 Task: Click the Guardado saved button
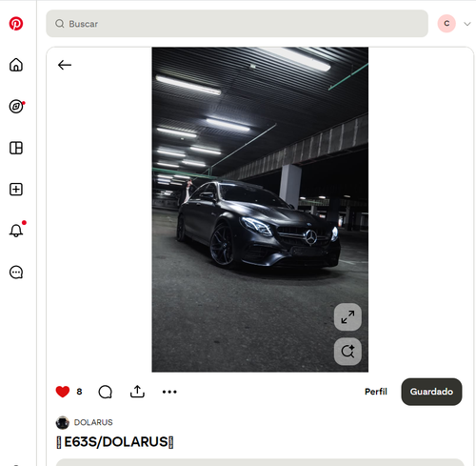431,392
